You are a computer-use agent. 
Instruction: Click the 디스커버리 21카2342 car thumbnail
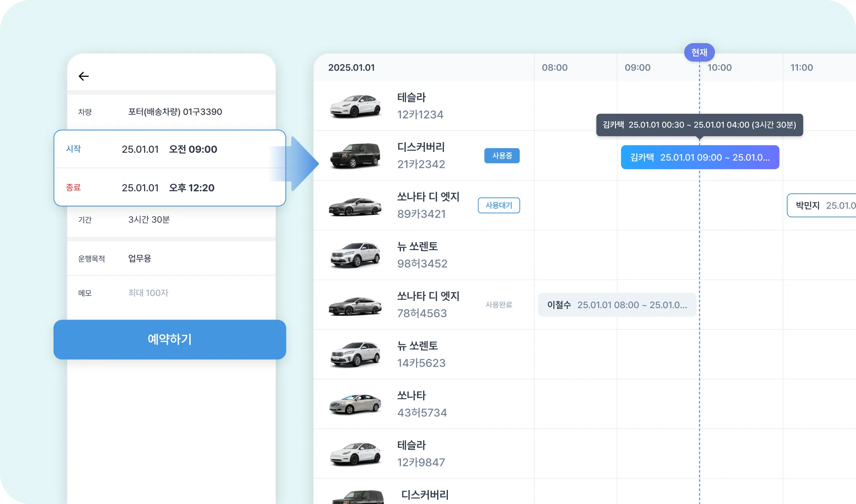[355, 155]
